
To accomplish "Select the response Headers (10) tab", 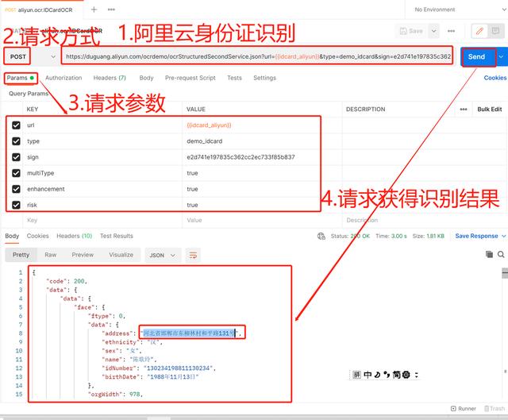I will point(74,237).
